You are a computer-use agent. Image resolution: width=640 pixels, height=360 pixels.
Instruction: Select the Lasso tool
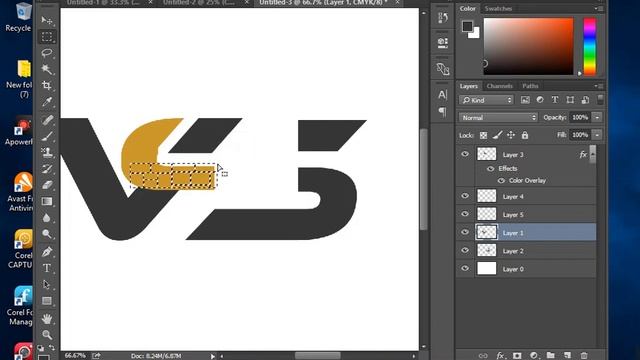[x=47, y=53]
